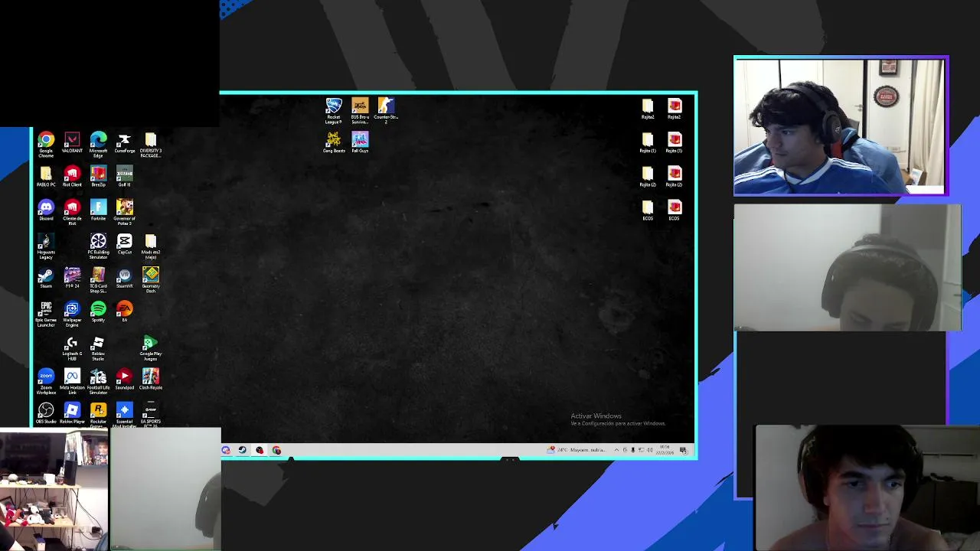
Task: Select the Hogwarts Legacy shortcut
Action: (46, 246)
